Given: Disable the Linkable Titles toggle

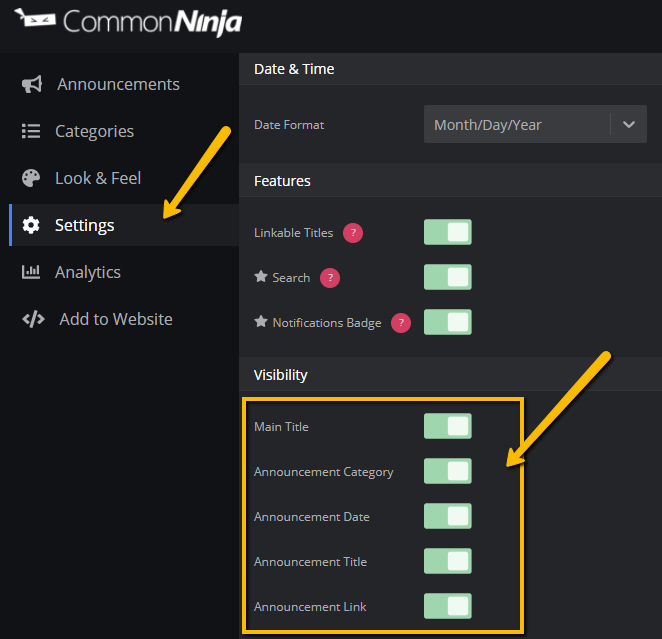Looking at the screenshot, I should [448, 232].
